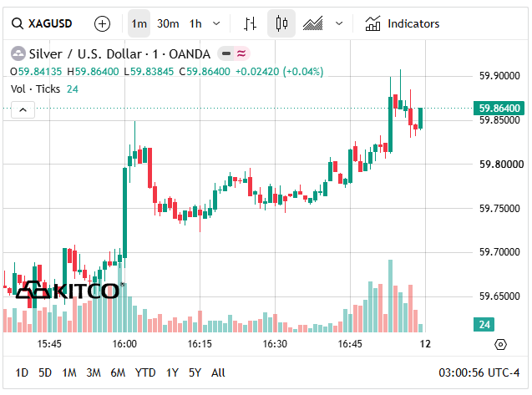Click the Vol · Ticks legend label
Viewport: 532px width, 395px height.
click(x=35, y=89)
